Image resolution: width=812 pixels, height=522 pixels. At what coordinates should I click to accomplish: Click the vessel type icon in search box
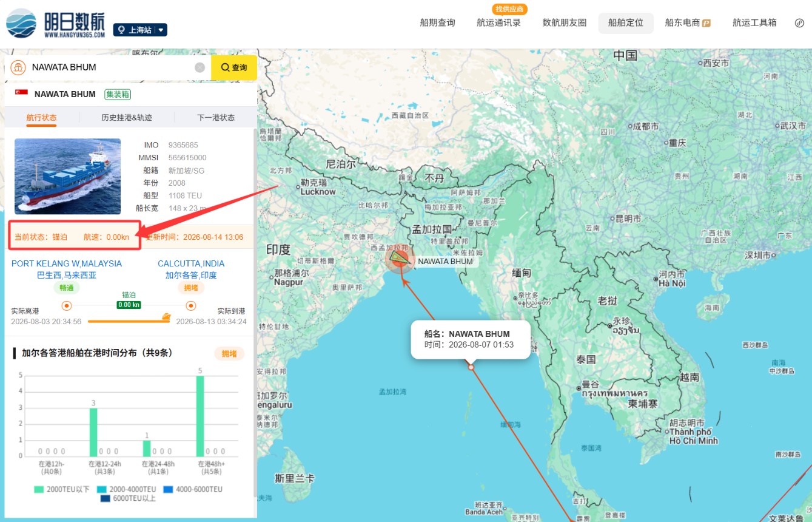(18, 67)
